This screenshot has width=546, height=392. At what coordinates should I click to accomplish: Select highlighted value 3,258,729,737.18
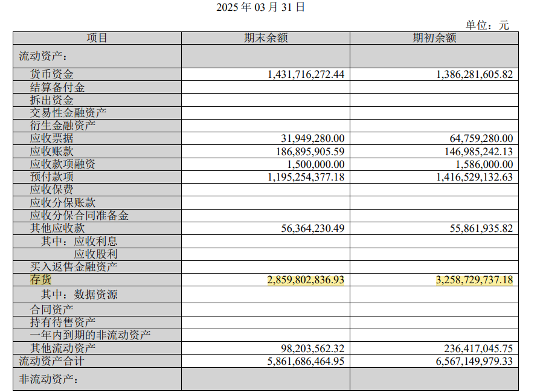click(x=474, y=280)
